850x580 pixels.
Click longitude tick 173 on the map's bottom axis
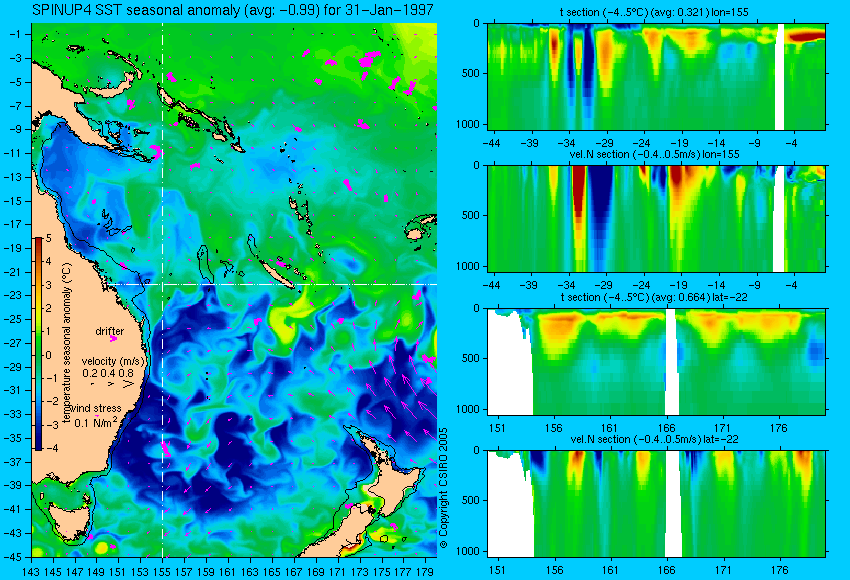359,571
